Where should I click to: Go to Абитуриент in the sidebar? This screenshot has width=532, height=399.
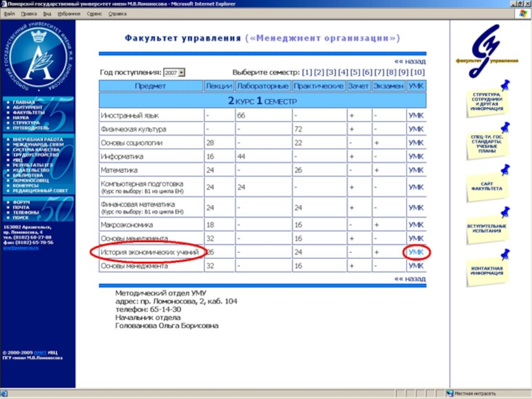point(27,107)
